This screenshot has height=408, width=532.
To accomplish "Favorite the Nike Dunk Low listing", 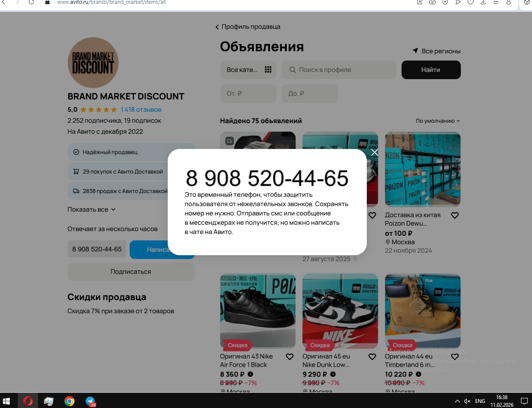I will 372,357.
